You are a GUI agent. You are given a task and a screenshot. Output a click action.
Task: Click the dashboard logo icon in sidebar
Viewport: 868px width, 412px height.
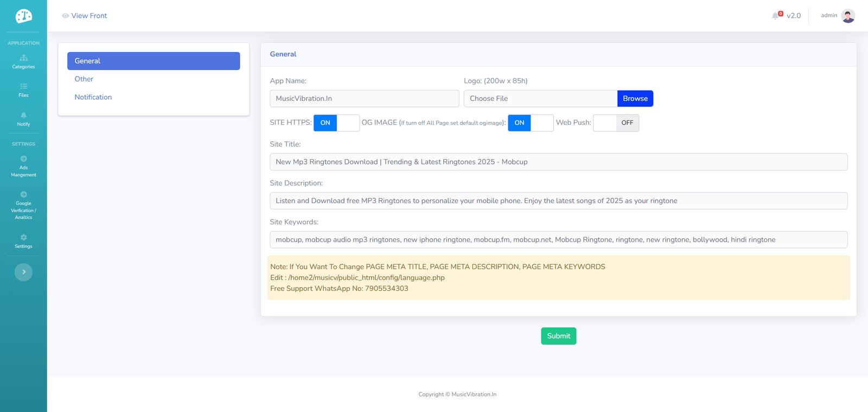pos(23,16)
